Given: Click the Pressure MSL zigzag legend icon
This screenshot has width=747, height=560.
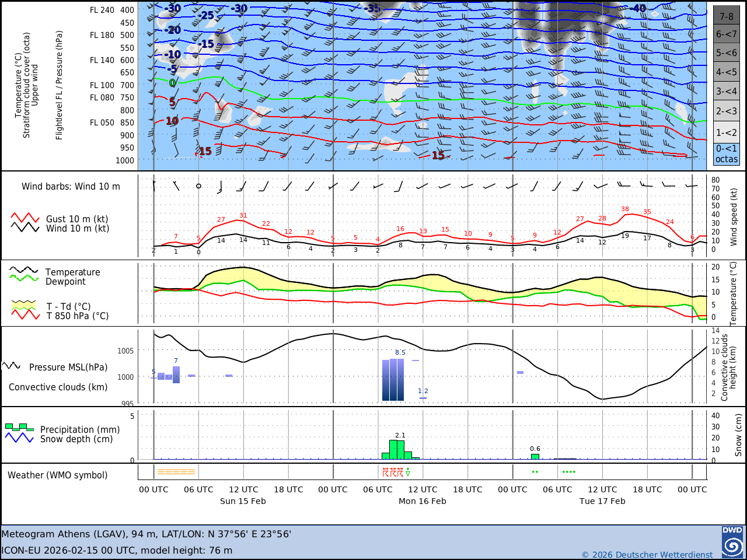Looking at the screenshot, I should pyautogui.click(x=12, y=366).
